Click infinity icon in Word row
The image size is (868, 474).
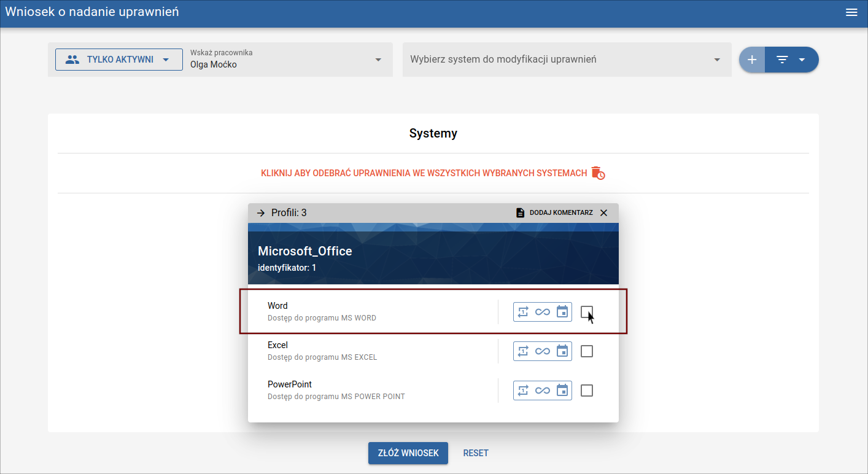pyautogui.click(x=543, y=312)
